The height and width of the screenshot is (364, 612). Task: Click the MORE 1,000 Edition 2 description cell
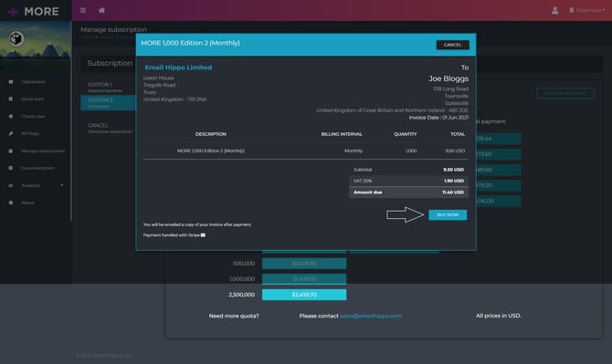tap(211, 151)
